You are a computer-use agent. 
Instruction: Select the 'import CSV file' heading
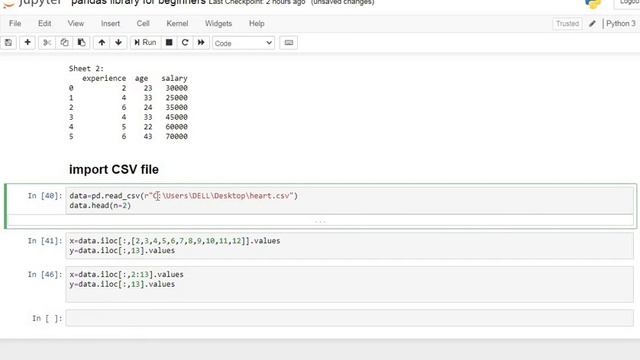point(114,169)
